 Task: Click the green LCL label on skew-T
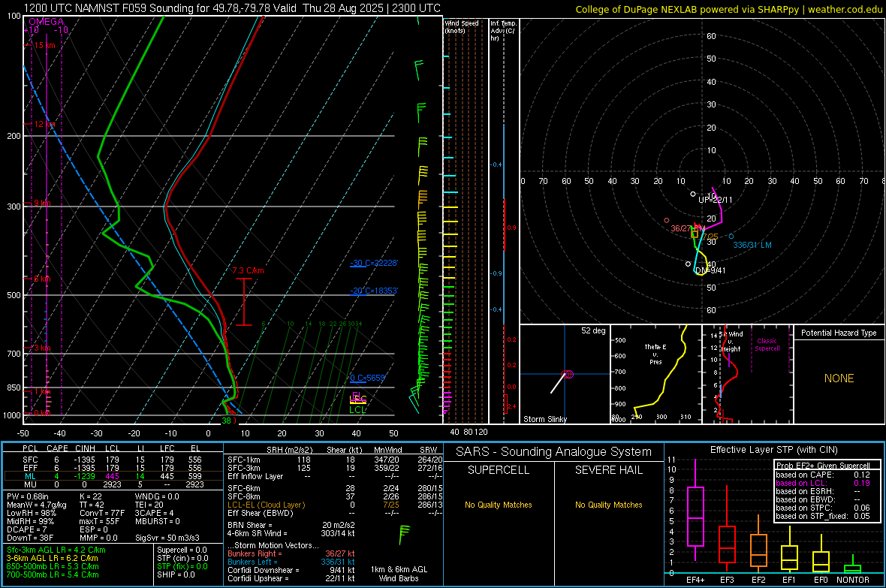coord(357,410)
